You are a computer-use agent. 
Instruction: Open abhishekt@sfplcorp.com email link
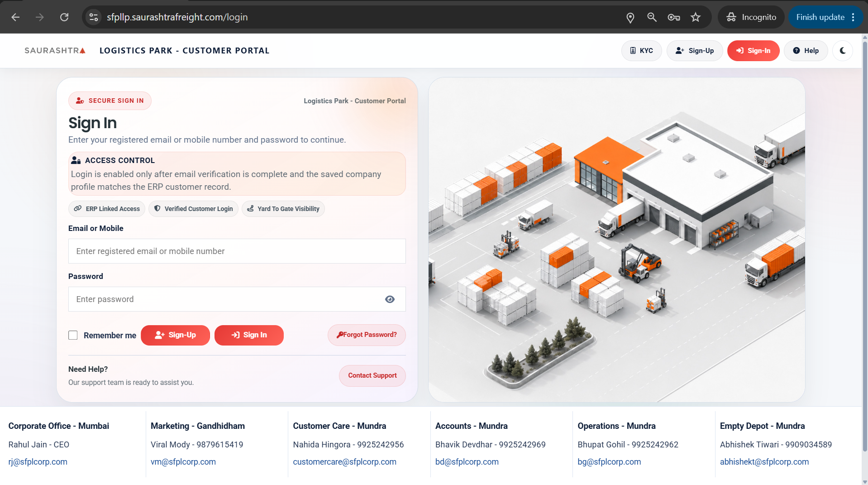[764, 462]
